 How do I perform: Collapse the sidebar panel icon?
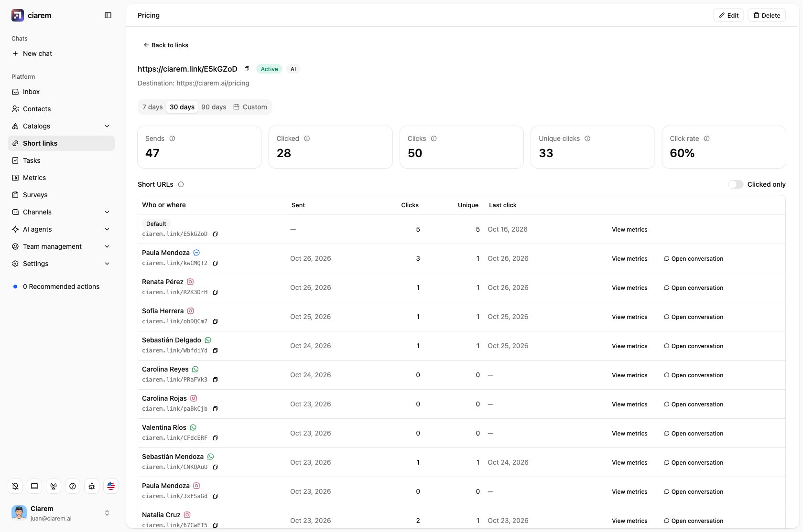(108, 15)
